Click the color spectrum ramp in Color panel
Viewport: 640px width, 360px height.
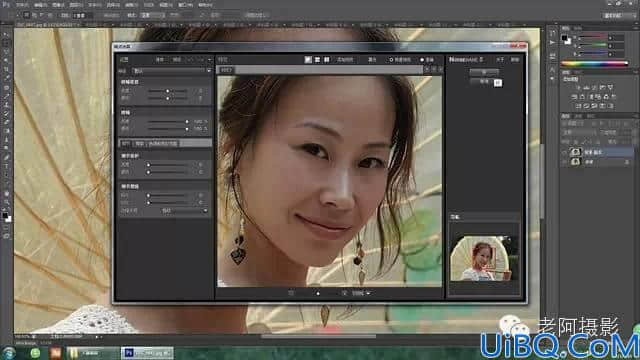coord(594,64)
